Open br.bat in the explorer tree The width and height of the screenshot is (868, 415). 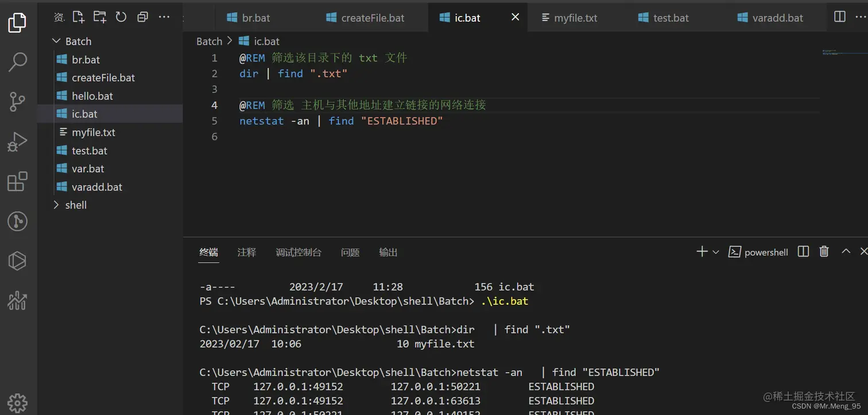click(110, 60)
